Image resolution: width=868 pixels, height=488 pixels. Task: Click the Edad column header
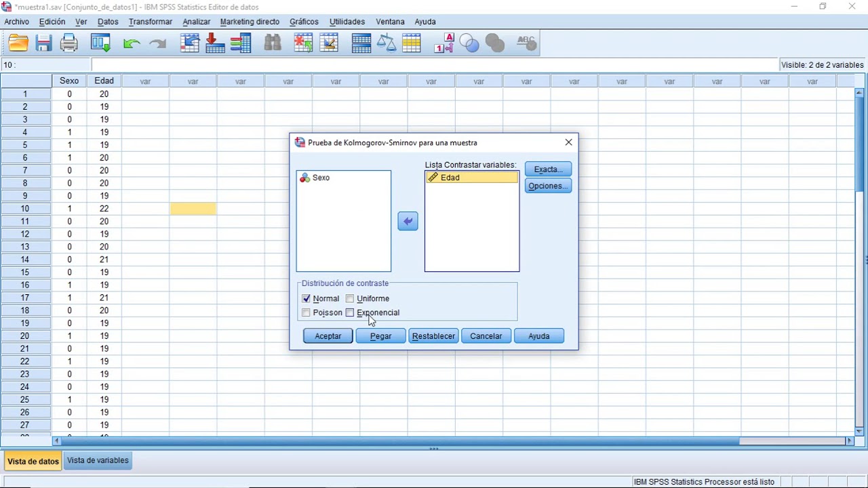[104, 81]
